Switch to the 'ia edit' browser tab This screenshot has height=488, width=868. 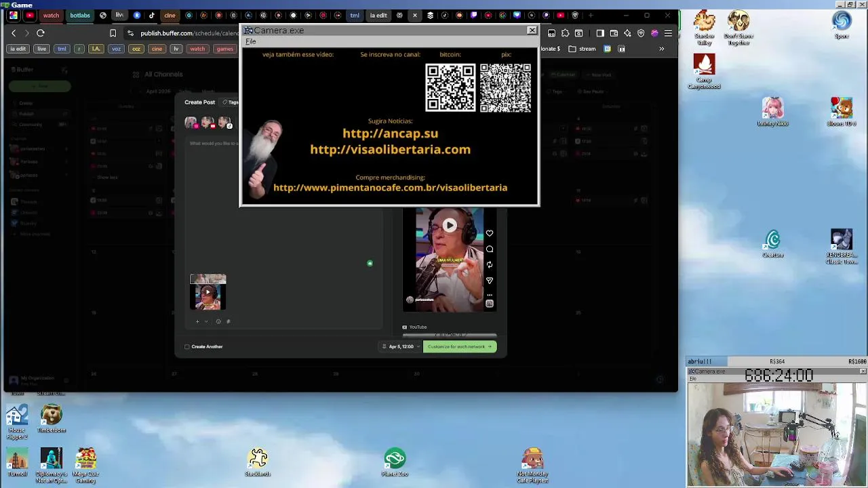coord(378,15)
